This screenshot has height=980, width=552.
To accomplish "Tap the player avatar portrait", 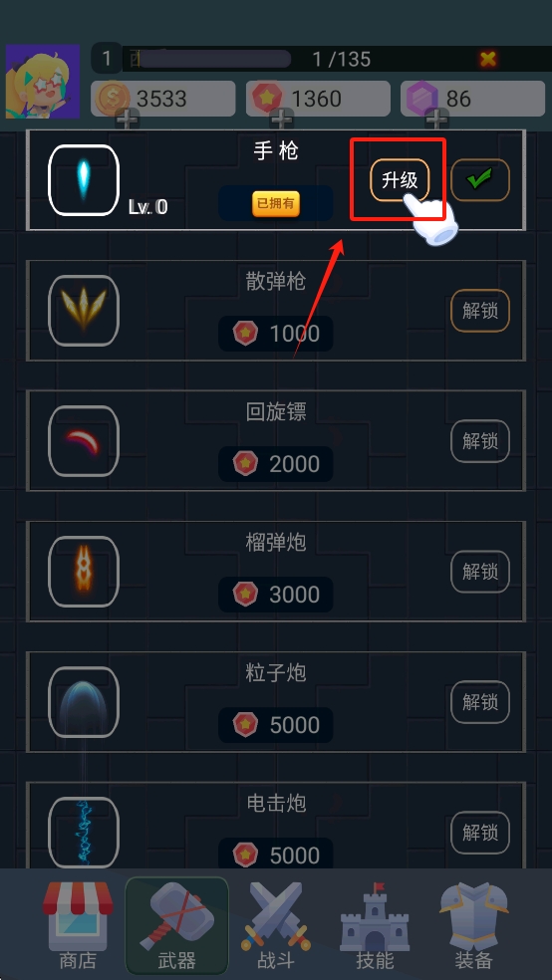I will pyautogui.click(x=43, y=82).
